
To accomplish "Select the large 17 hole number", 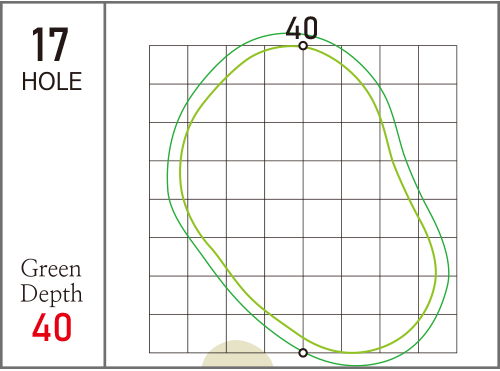I will tap(50, 45).
